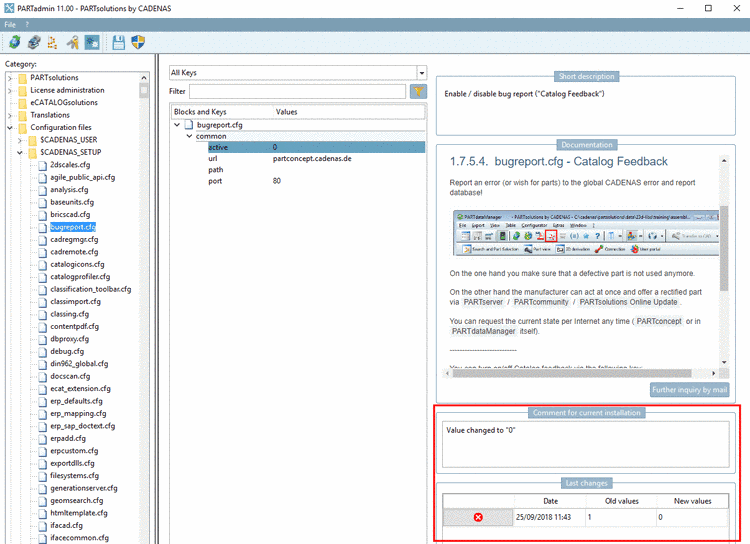Collapse the $CADENAS_SETUP folder
Viewport: 750px width, 544px height.
tap(20, 152)
